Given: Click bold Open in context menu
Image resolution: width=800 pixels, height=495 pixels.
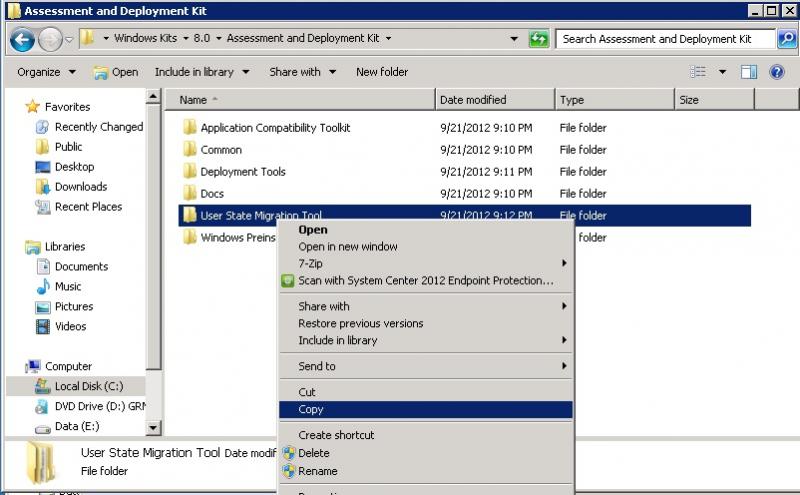Looking at the screenshot, I should 426,230.
